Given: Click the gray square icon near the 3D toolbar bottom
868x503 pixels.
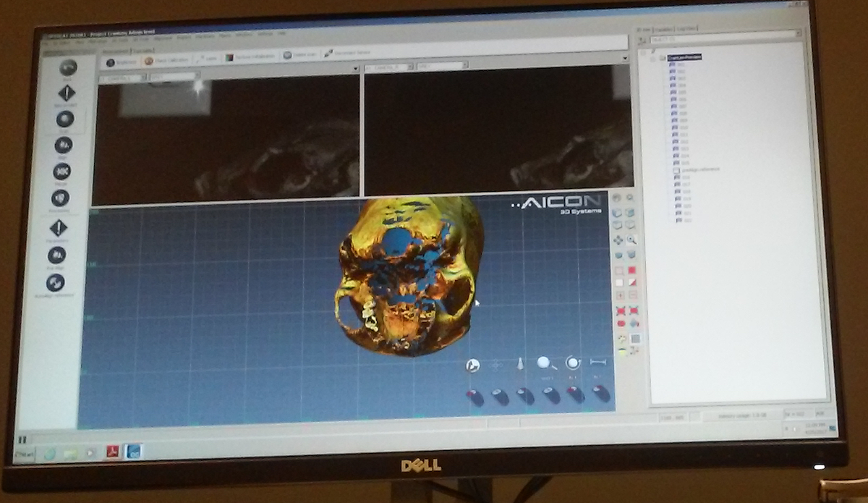Looking at the screenshot, I should point(635,338).
